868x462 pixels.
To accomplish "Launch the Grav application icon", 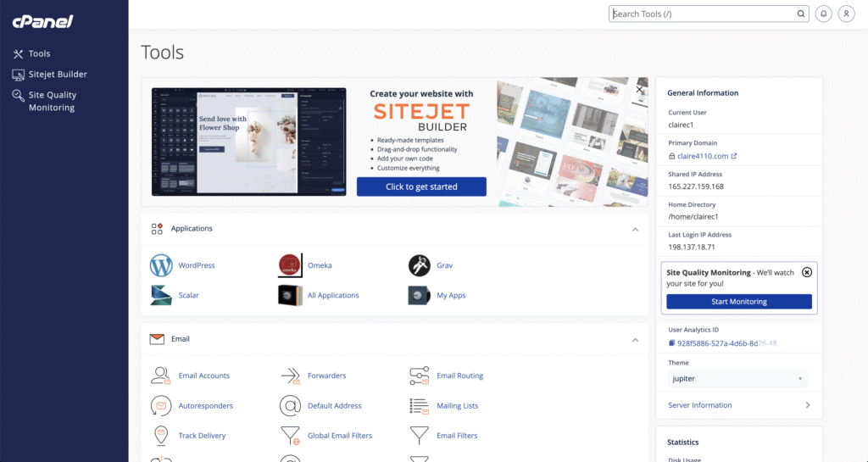I will pyautogui.click(x=419, y=265).
